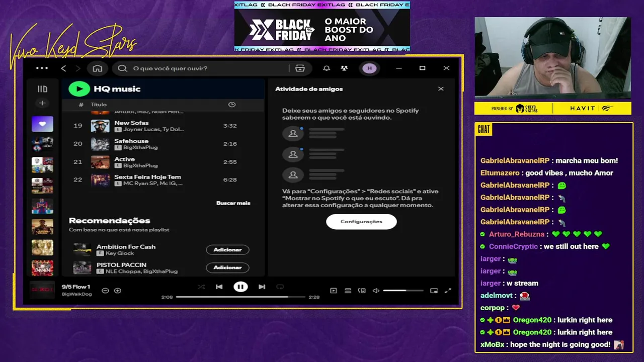Toggle Now Playing view icon
Image resolution: width=644 pixels, height=362 pixels.
tap(333, 291)
